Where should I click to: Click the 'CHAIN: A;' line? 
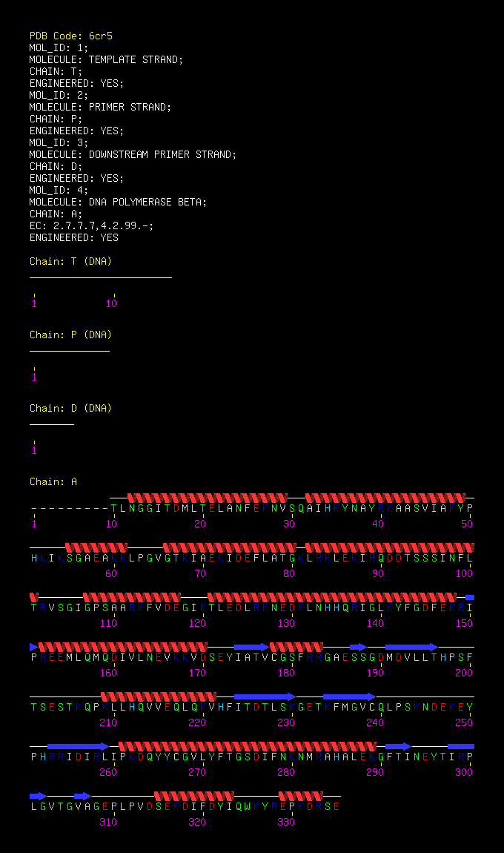click(x=56, y=214)
